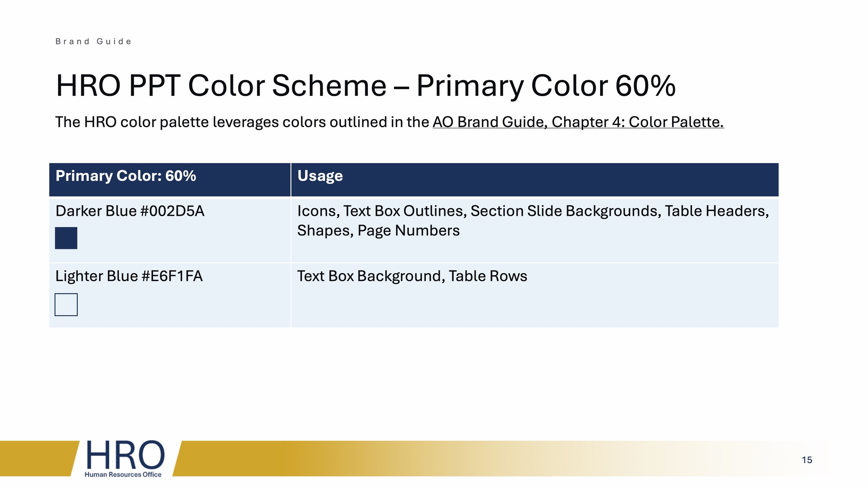Click the slide page number 15
868x488 pixels.
pos(807,460)
